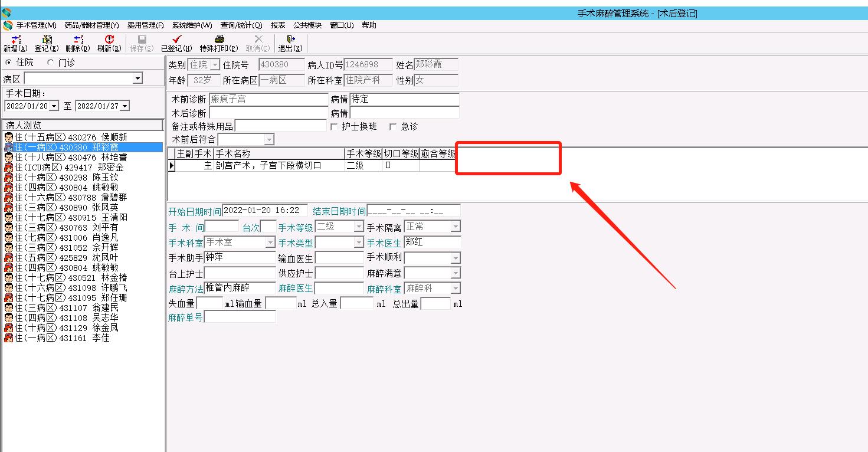The height and width of the screenshot is (452, 868).
Task: Select patient row 431098 许鹏飞
Action: (83, 288)
